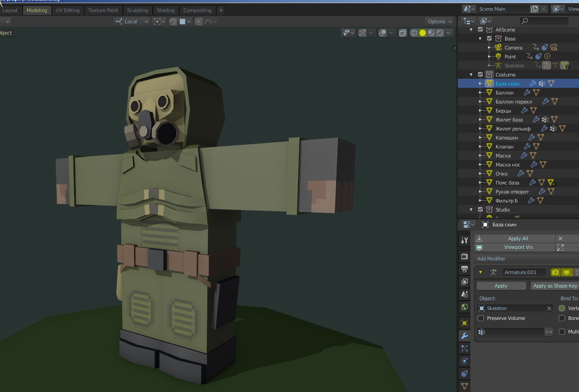Screen dimensions: 579x392
Task: Click the wrench modifier icon on База скин row
Action: pyautogui.click(x=533, y=84)
